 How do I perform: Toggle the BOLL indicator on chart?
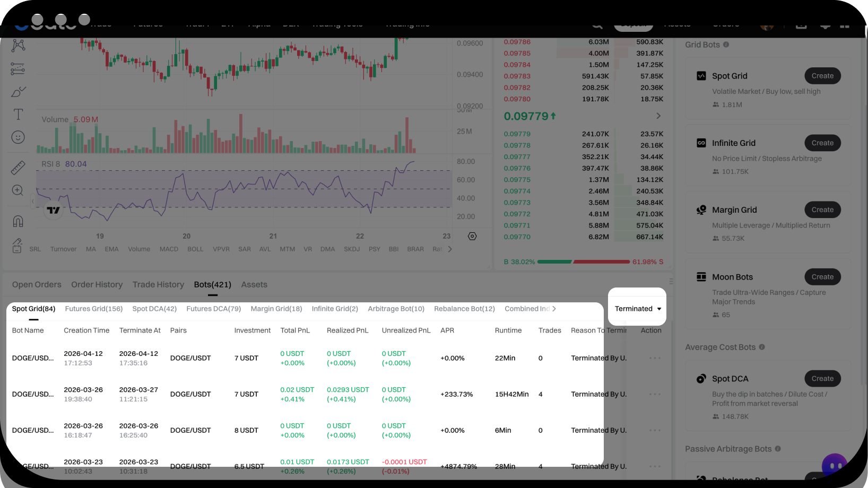coord(195,249)
